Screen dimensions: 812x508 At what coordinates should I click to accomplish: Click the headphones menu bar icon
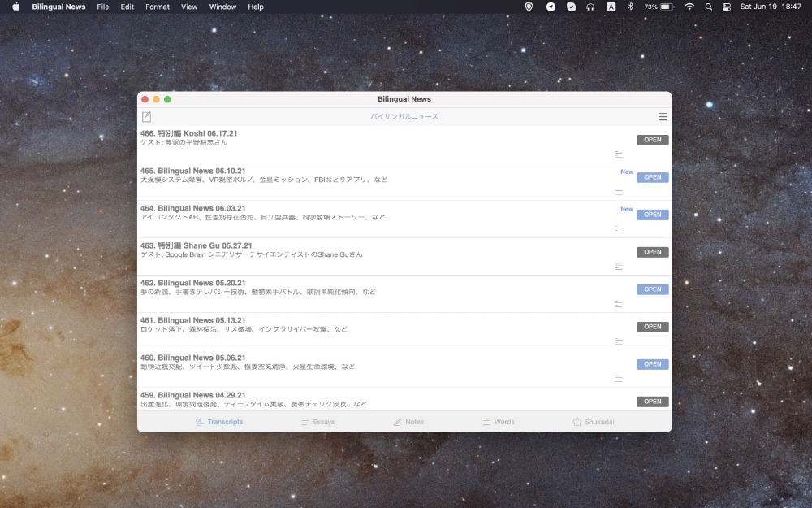pos(590,7)
